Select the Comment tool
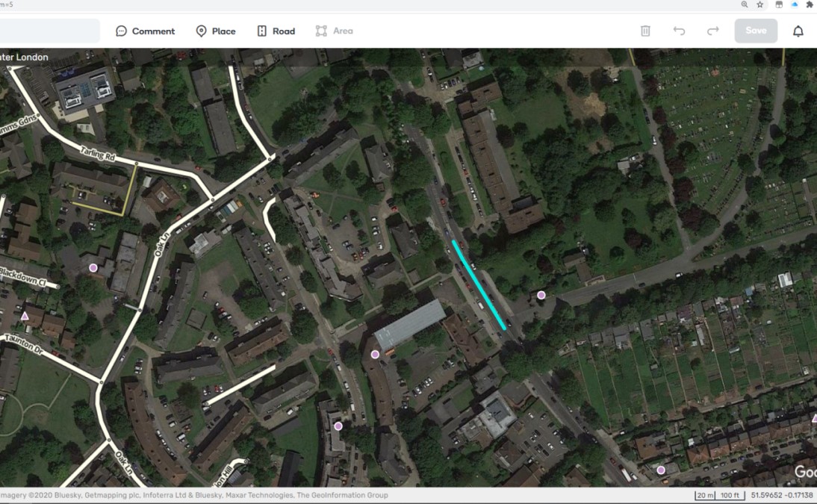The height and width of the screenshot is (504, 817). point(145,31)
